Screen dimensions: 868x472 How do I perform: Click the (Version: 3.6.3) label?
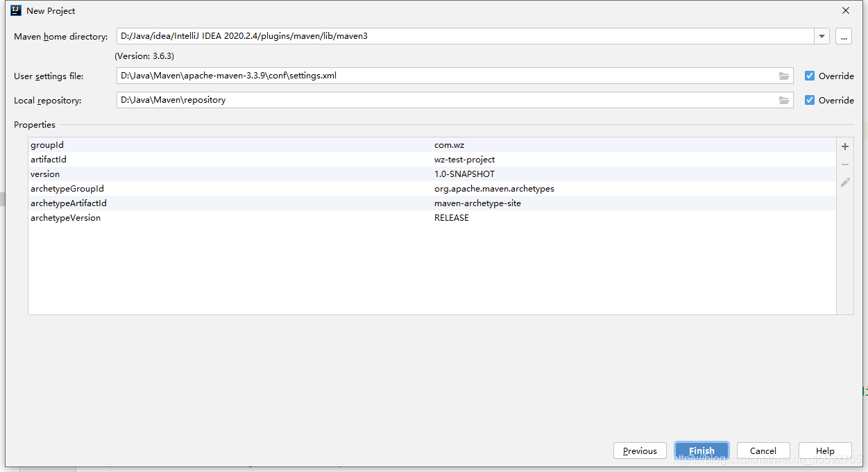click(144, 56)
